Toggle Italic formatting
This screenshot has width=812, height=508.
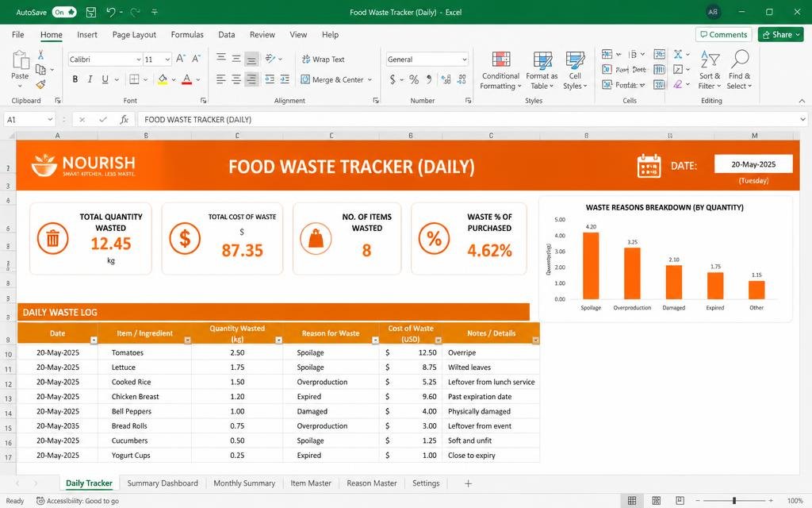click(90, 79)
